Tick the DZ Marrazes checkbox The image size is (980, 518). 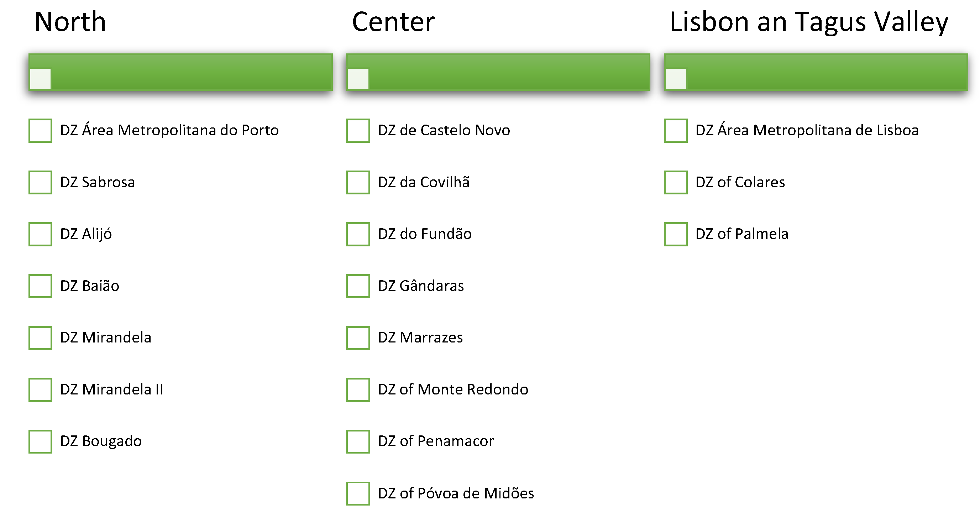(x=358, y=338)
